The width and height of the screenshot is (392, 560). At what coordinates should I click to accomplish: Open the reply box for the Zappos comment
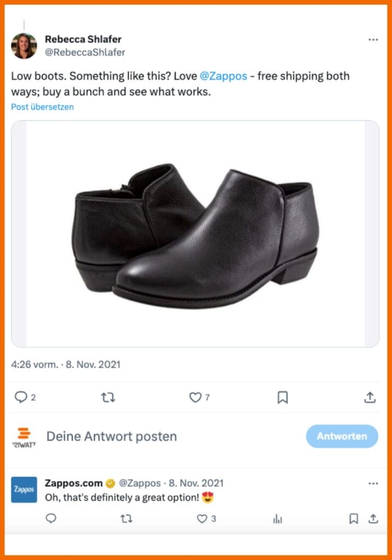[51, 518]
